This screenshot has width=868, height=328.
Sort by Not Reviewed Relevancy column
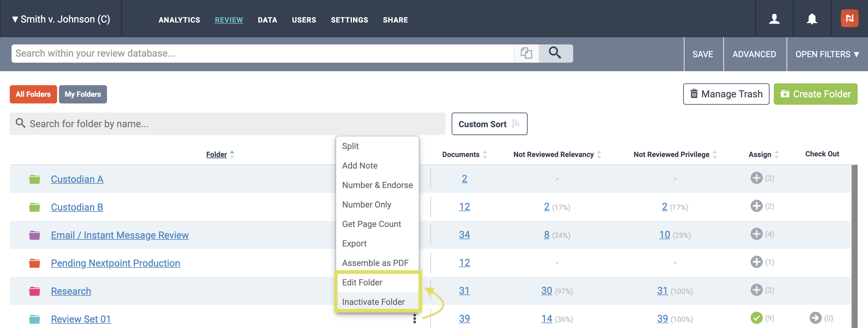click(557, 155)
